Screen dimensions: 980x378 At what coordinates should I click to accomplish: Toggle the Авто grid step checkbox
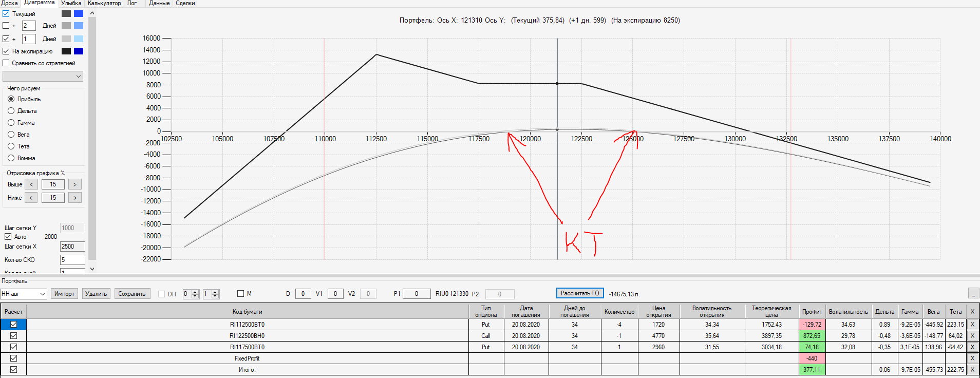[8, 237]
